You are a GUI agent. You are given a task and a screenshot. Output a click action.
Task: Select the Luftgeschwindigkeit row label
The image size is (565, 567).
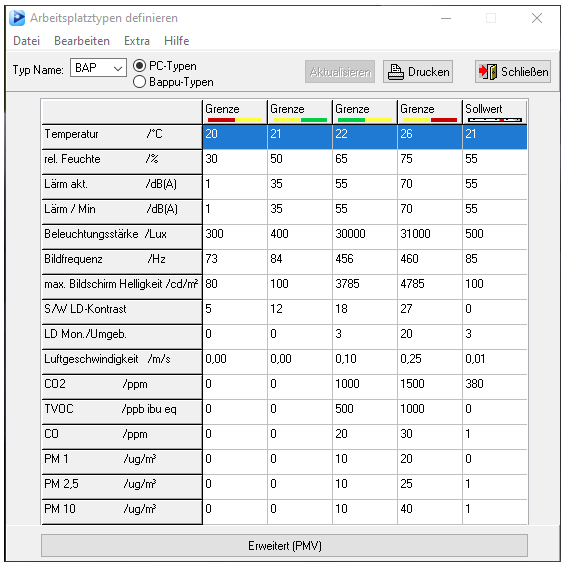coord(122,362)
